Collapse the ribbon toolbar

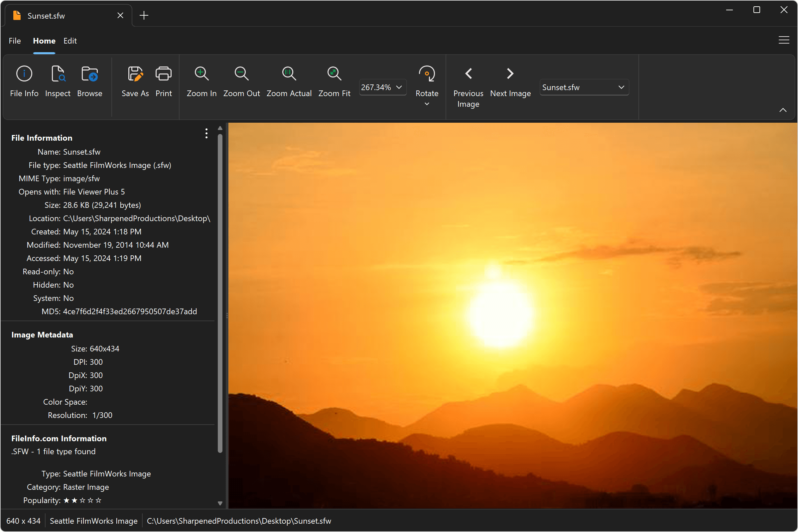coord(783,110)
